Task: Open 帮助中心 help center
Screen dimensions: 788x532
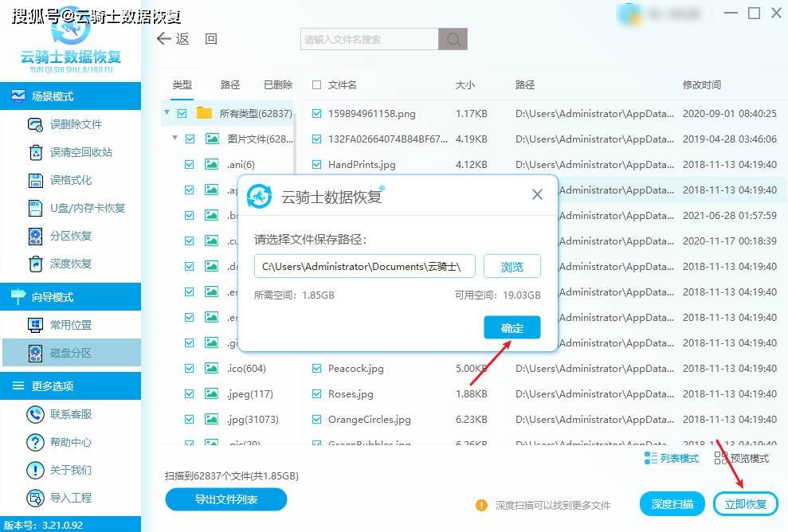Action: (35, 442)
